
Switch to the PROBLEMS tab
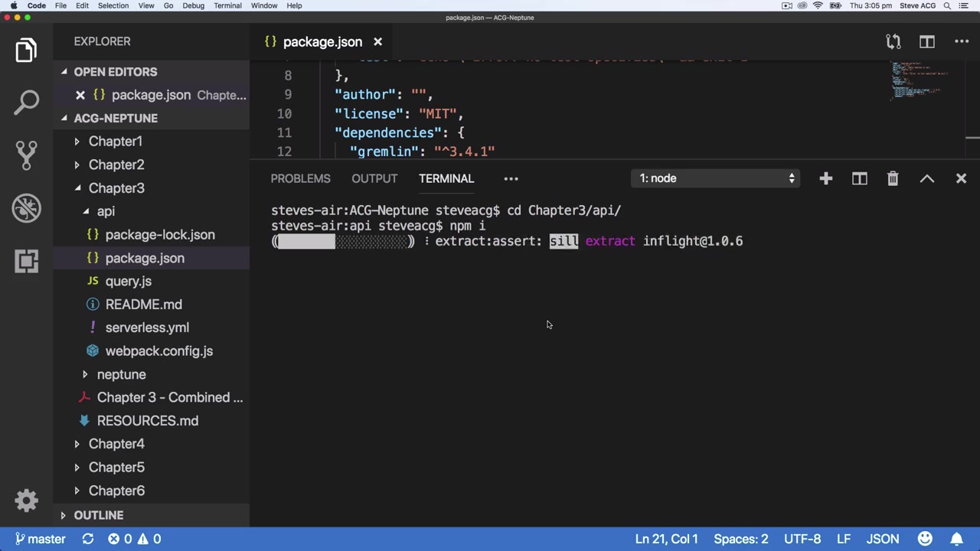[300, 178]
